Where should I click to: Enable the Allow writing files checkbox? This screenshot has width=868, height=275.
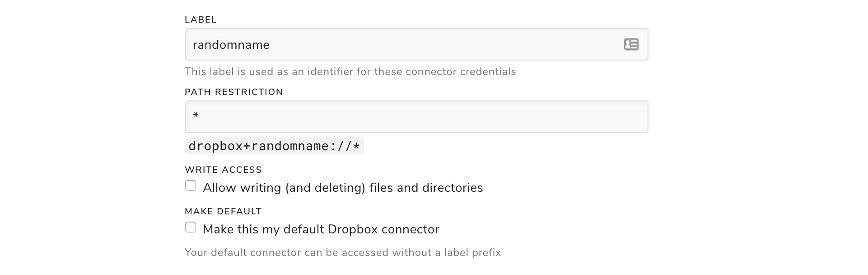tap(191, 186)
